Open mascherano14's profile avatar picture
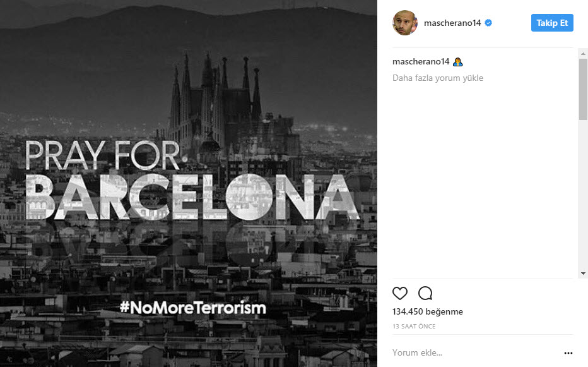Viewport: 588px width, 367px height. 405,23
